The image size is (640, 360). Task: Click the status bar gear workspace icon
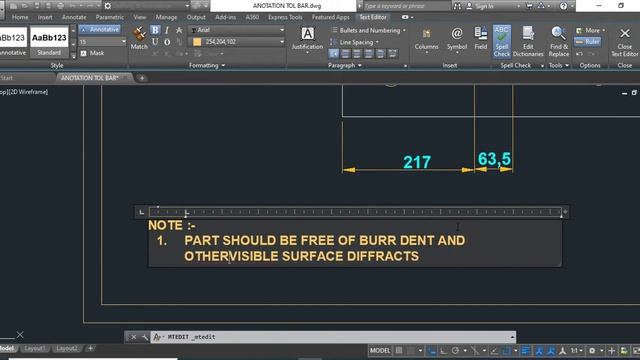(592, 351)
